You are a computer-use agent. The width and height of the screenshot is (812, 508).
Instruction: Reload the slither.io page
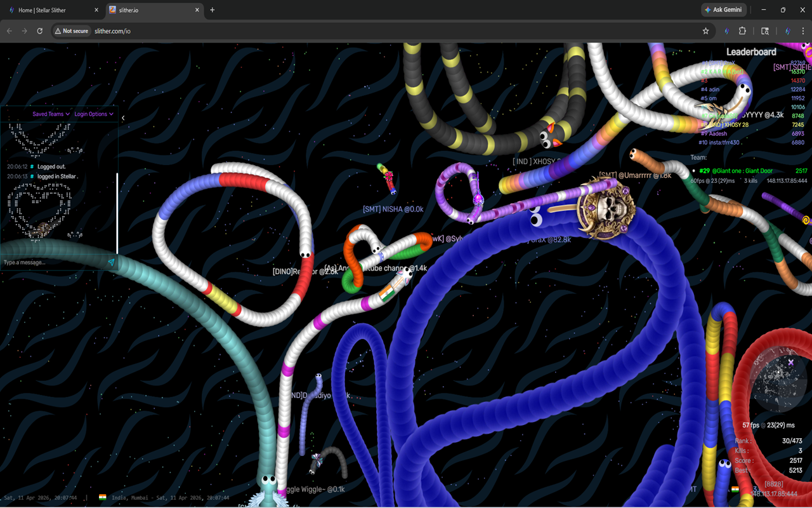click(40, 31)
